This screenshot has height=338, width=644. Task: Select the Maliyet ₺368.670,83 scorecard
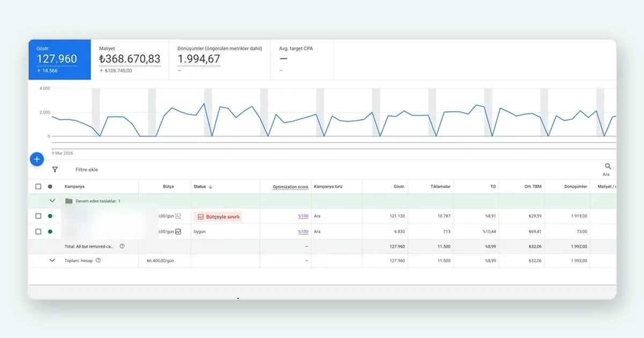pyautogui.click(x=130, y=60)
